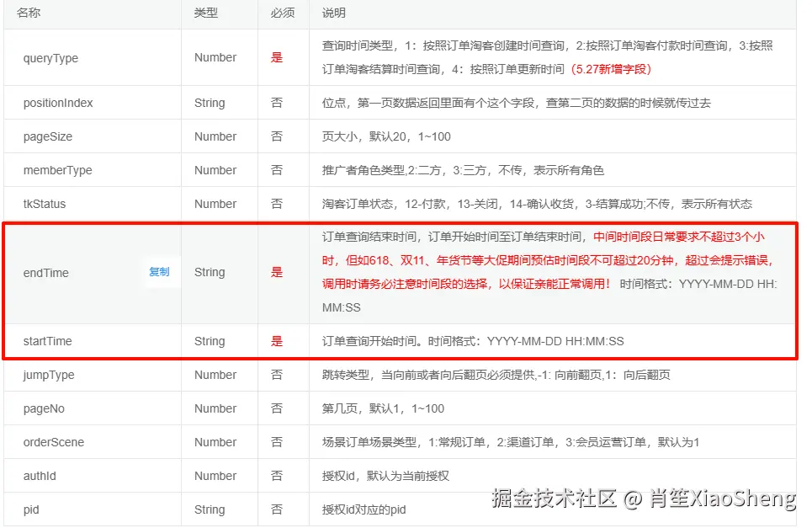The width and height of the screenshot is (812, 528).
Task: Click the 否 in pageNo row
Action: point(277,408)
